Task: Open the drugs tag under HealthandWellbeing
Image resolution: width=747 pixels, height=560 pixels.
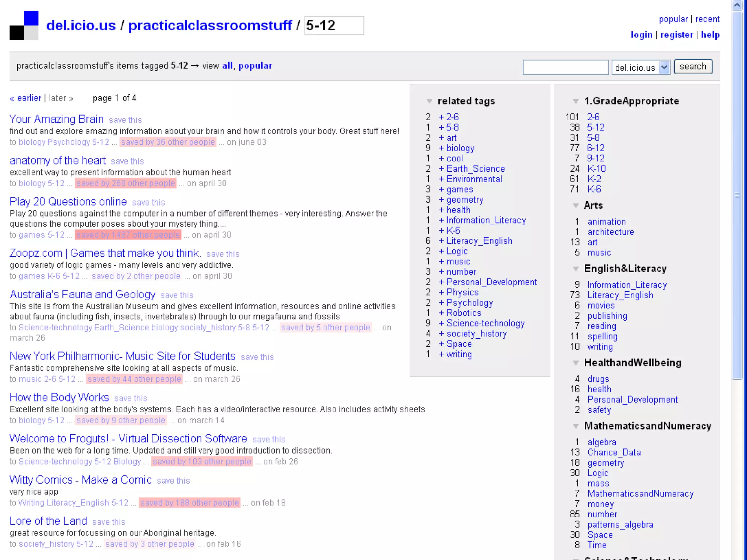Action: pyautogui.click(x=598, y=379)
